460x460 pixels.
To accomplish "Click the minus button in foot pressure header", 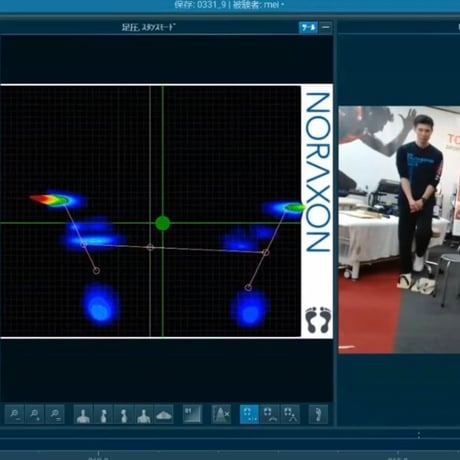I will pyautogui.click(x=326, y=27).
